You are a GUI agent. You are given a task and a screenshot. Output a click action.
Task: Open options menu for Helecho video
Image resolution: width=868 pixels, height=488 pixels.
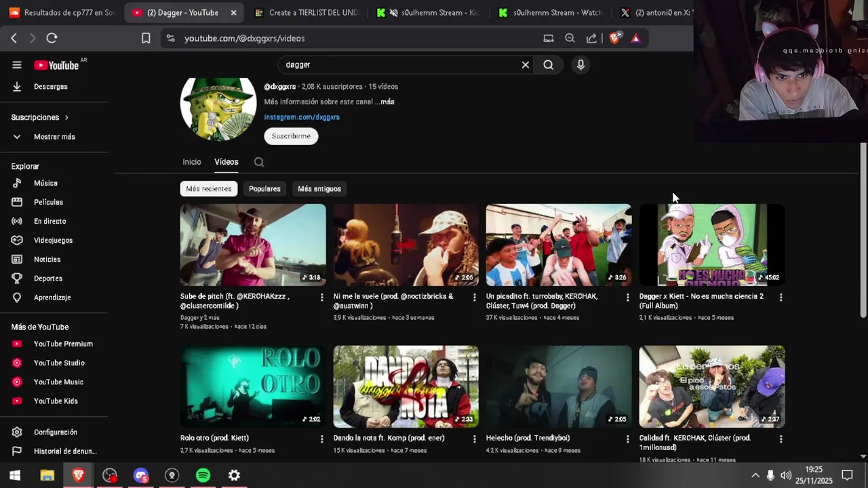[627, 439]
